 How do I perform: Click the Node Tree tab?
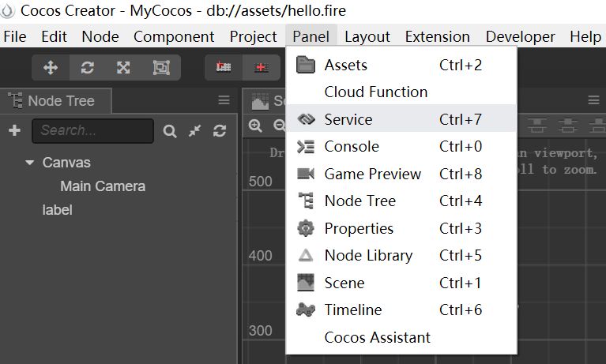click(x=56, y=100)
